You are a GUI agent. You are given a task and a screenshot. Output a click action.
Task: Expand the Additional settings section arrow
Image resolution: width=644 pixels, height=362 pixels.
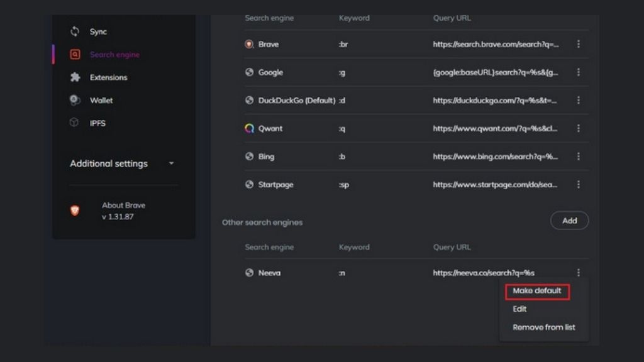(171, 163)
